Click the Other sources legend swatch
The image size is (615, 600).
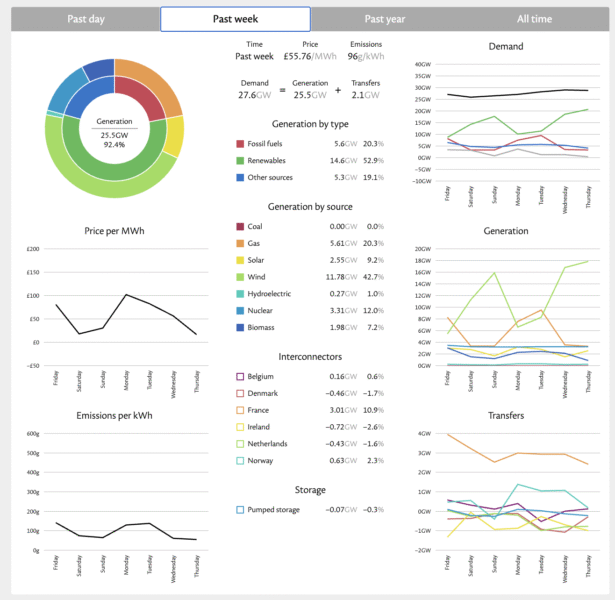pos(240,178)
